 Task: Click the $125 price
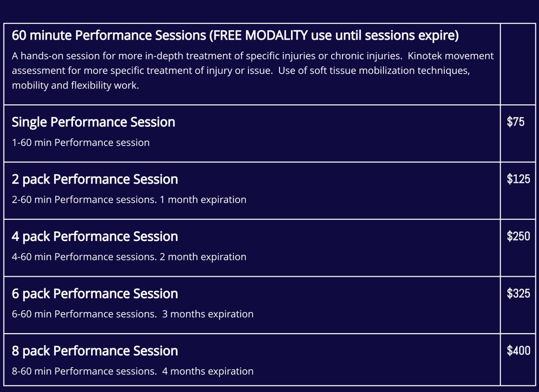point(518,179)
